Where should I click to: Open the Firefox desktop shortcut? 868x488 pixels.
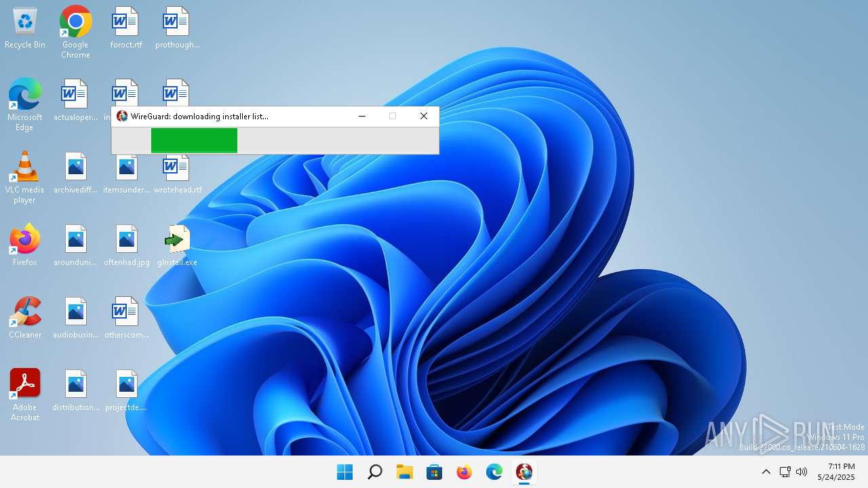(x=25, y=245)
